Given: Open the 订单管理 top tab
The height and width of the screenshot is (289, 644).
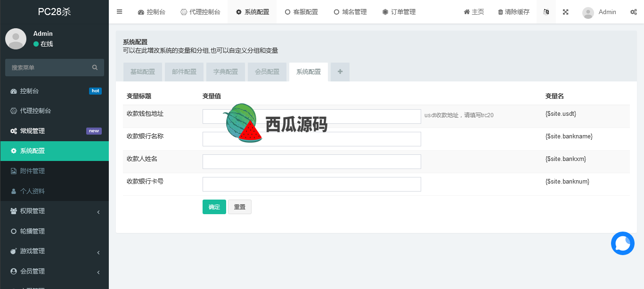Looking at the screenshot, I should [x=399, y=12].
